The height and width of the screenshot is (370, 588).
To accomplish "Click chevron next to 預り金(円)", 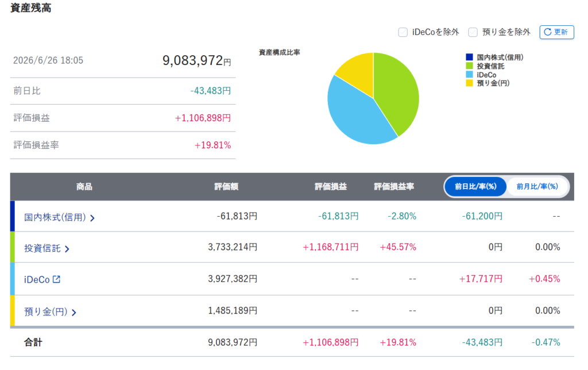I will [74, 312].
